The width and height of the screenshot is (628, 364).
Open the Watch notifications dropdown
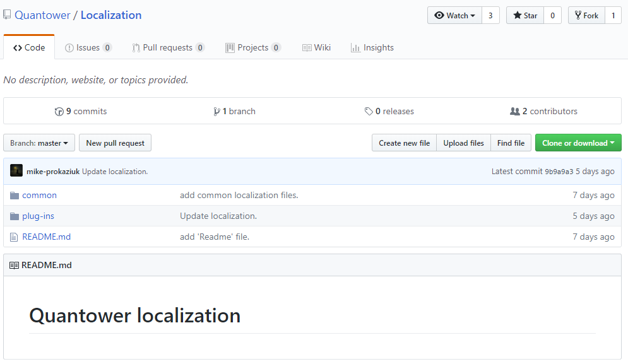(x=454, y=16)
